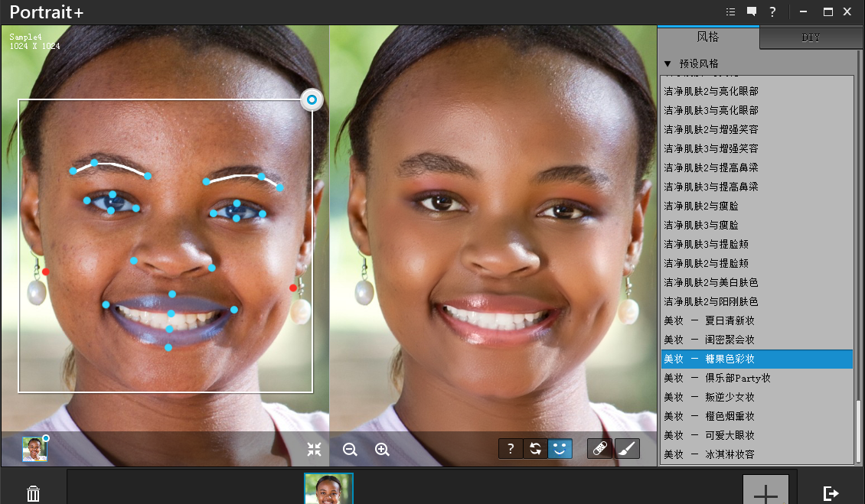Zoom in using the plus magnifier
865x504 pixels.
(x=382, y=450)
